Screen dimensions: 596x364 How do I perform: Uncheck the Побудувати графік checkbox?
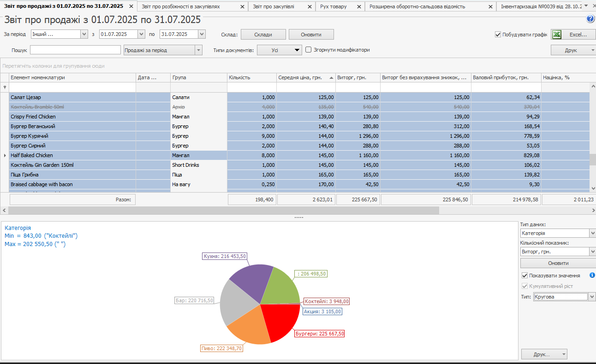(x=498, y=35)
